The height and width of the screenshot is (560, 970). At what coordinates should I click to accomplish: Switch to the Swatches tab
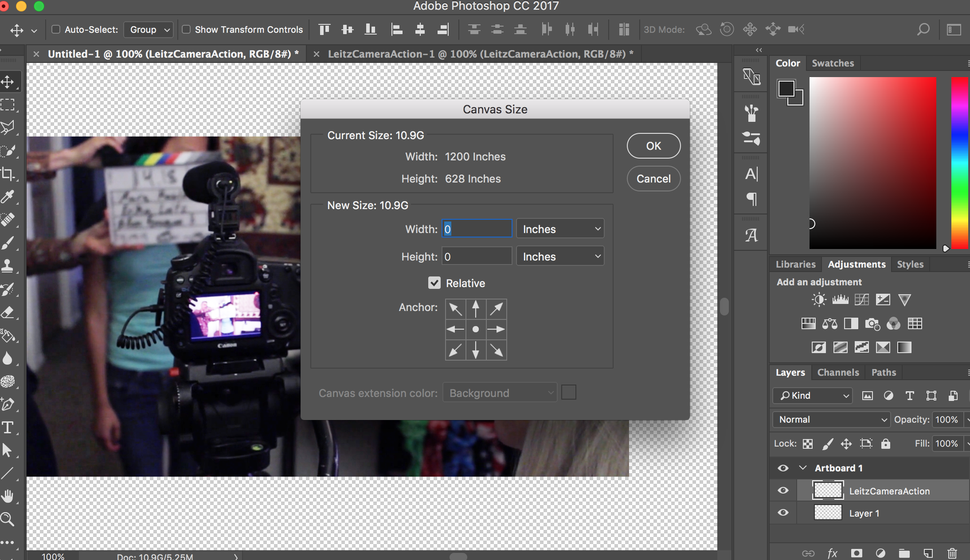pos(833,62)
